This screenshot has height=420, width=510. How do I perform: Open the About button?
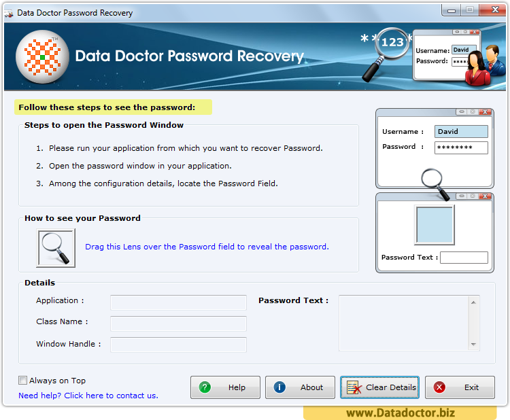pyautogui.click(x=300, y=387)
